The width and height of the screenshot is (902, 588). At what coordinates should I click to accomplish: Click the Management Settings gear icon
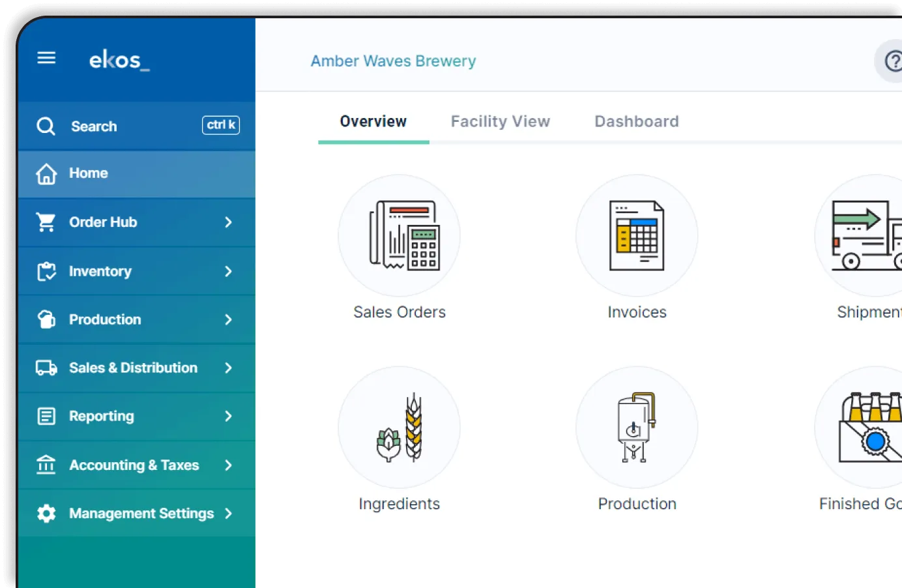point(46,514)
